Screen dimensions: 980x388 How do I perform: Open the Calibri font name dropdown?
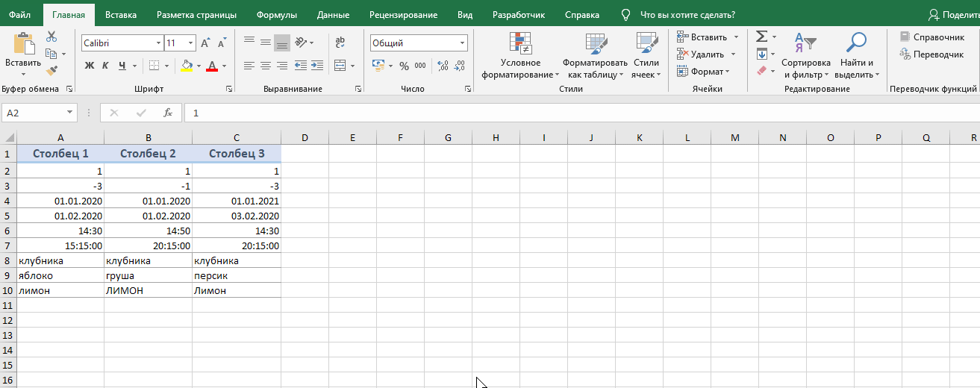[157, 43]
